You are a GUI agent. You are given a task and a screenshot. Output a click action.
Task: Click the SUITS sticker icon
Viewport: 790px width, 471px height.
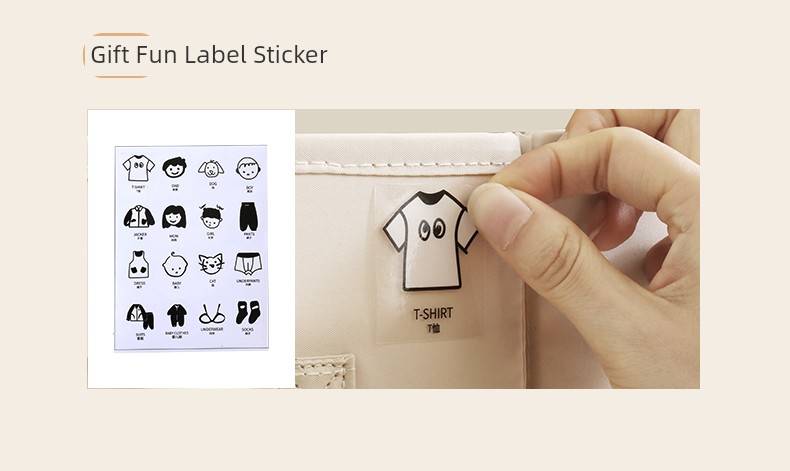[140, 316]
